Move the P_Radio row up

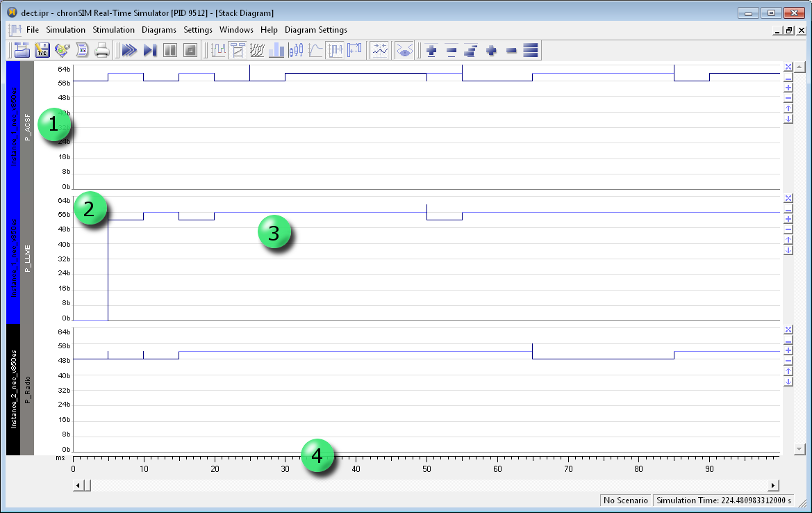point(788,371)
